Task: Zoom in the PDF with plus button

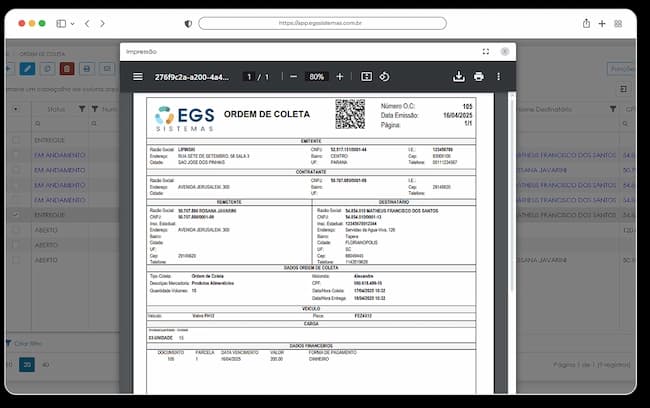Action: point(340,77)
